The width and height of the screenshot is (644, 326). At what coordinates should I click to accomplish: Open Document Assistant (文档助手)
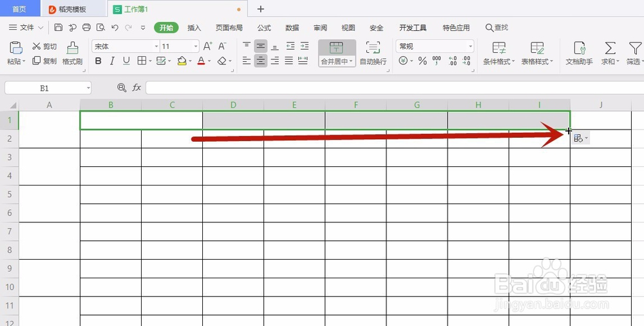point(580,53)
